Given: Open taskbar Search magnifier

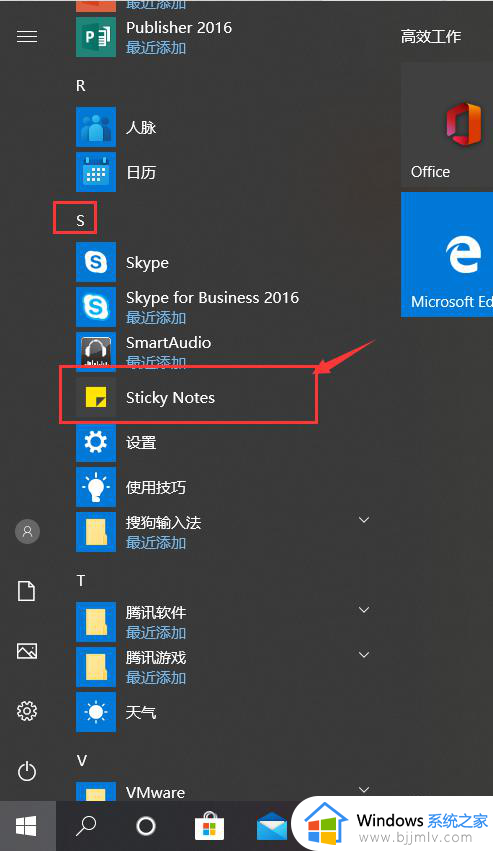Looking at the screenshot, I should click(x=86, y=826).
